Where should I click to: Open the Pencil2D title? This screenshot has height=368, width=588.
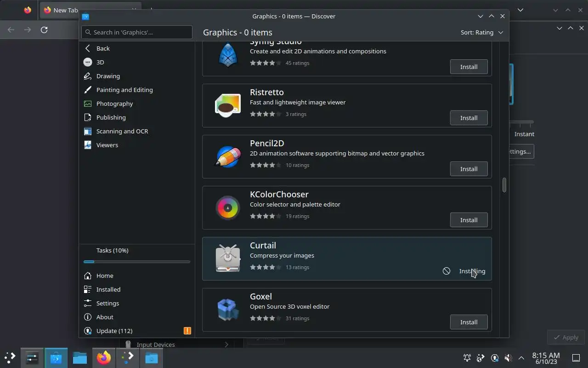[x=267, y=143]
